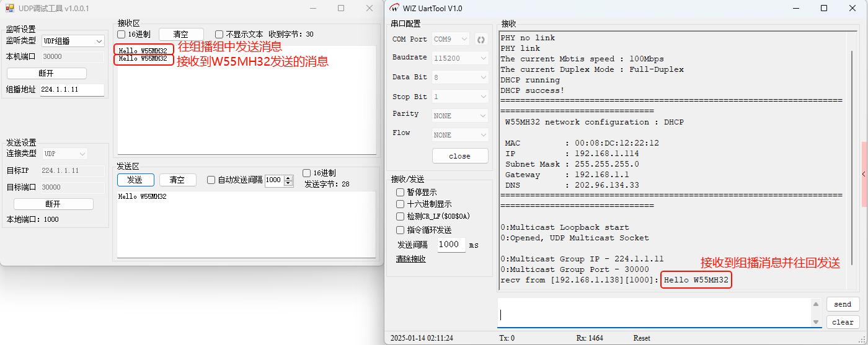The image size is (868, 345).
Task: Click Reset in the status bar
Action: pyautogui.click(x=642, y=338)
